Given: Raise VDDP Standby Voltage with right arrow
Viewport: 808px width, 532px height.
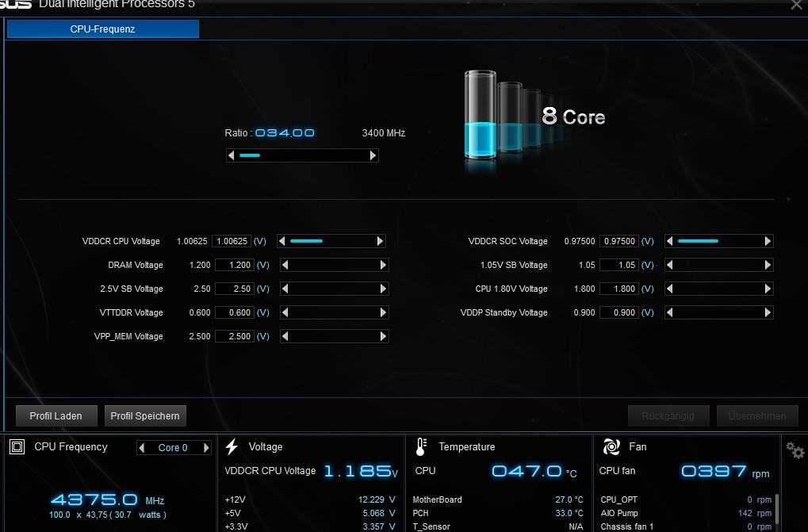Looking at the screenshot, I should (768, 312).
